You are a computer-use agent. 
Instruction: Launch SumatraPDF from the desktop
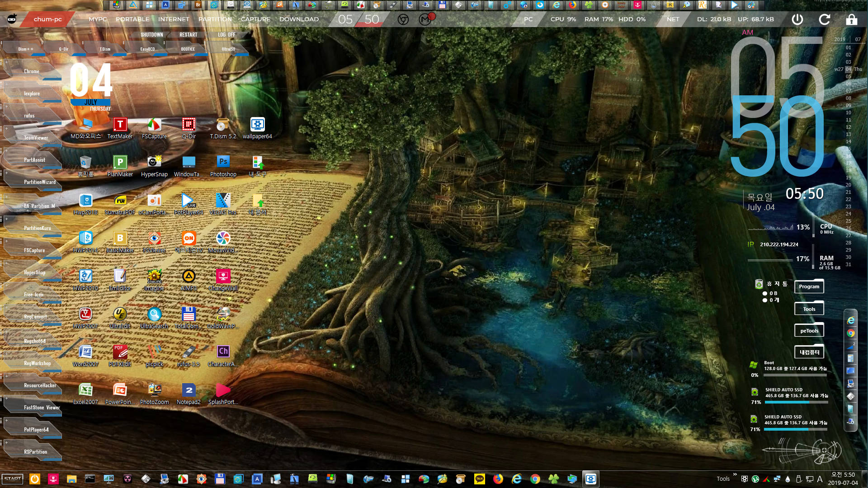tap(120, 204)
